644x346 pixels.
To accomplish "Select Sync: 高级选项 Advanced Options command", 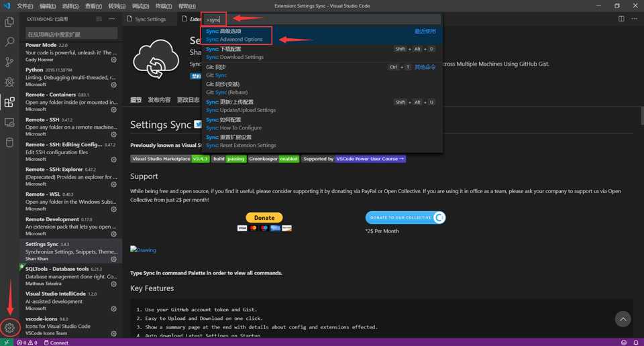I will [322, 36].
